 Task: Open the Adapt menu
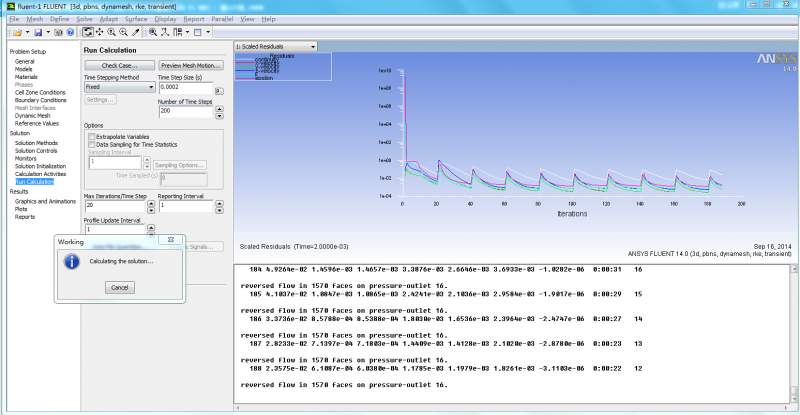pos(109,19)
